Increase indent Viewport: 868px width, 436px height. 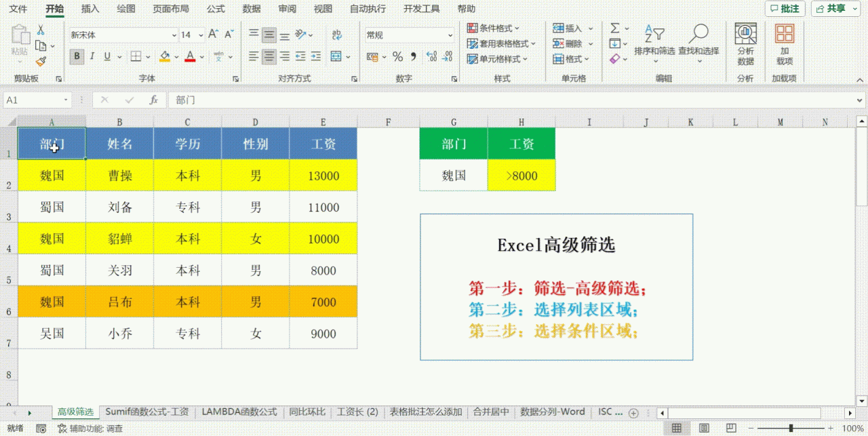tap(317, 56)
